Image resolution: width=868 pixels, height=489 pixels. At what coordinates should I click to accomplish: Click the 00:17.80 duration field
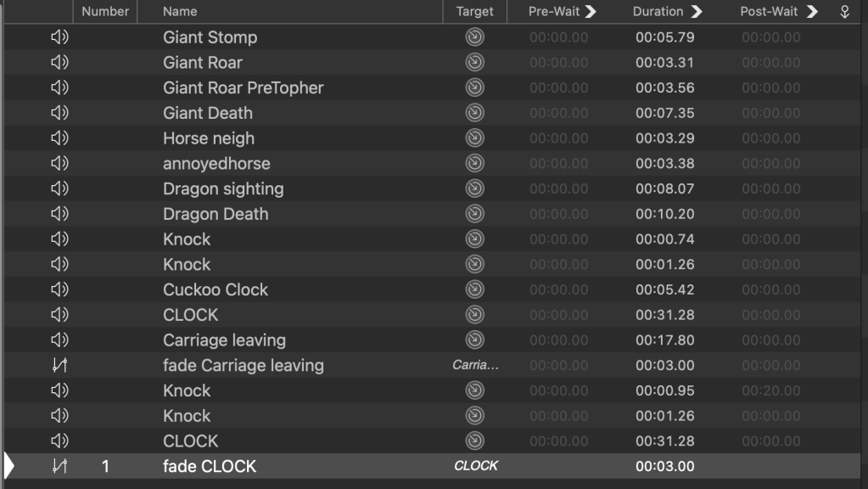665,340
